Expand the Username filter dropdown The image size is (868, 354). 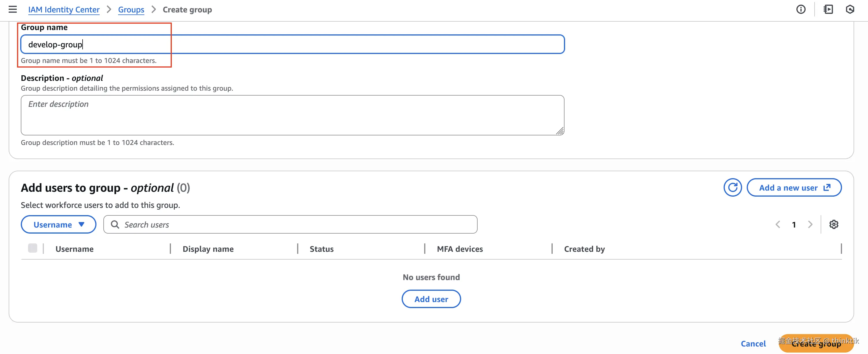pos(58,225)
